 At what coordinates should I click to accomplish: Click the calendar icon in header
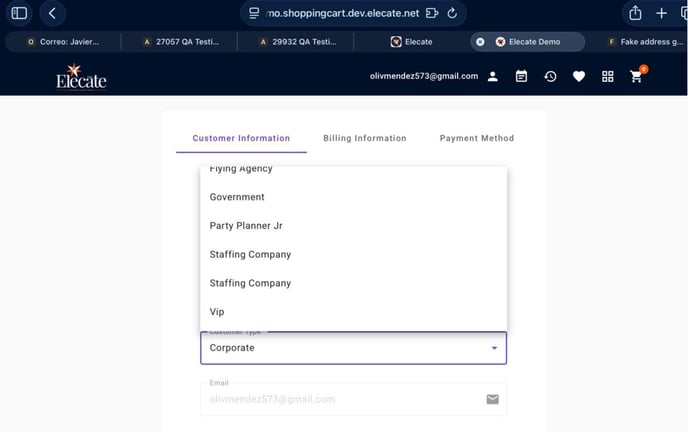pyautogui.click(x=521, y=77)
